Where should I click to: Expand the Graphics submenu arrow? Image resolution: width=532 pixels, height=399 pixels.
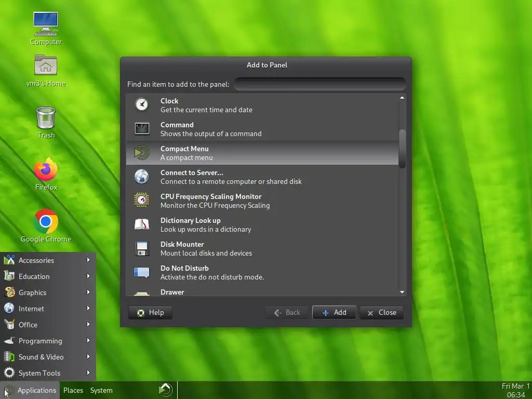tap(88, 292)
